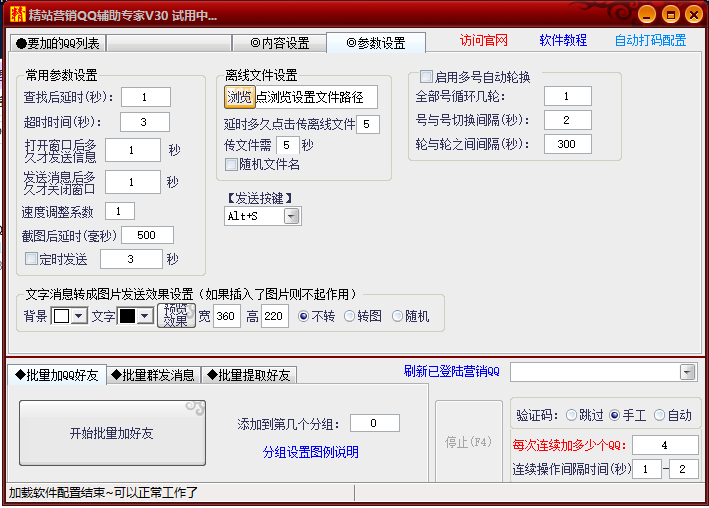The width and height of the screenshot is (709, 508).
Task: Click the status text 加载软件配置结束
Action: tap(103, 492)
